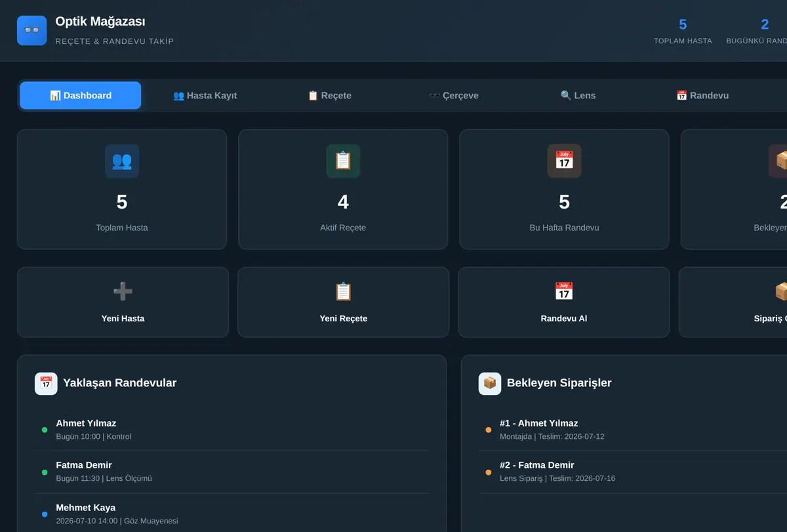Select Mehmet Kaya Göz Muayenesi appointment
The height and width of the screenshot is (532, 787).
coord(232,514)
